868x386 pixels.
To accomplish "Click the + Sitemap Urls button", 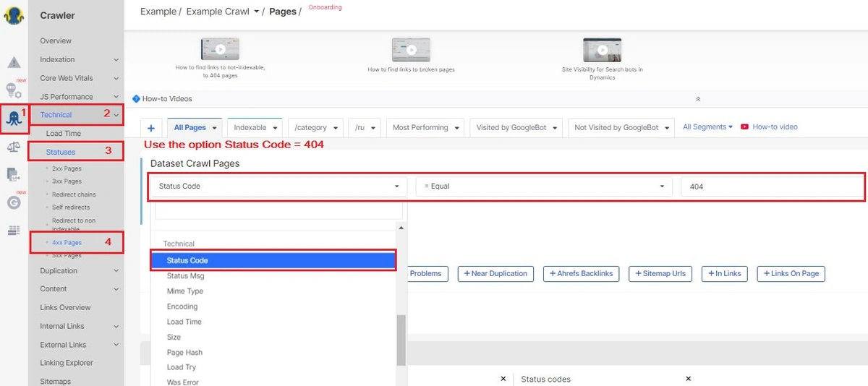I will point(660,274).
